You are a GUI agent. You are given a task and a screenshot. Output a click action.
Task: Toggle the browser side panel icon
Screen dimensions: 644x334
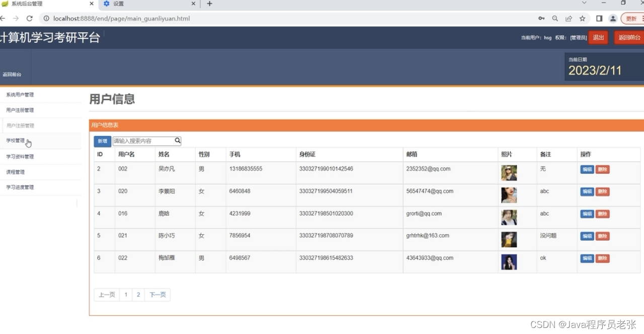(599, 18)
